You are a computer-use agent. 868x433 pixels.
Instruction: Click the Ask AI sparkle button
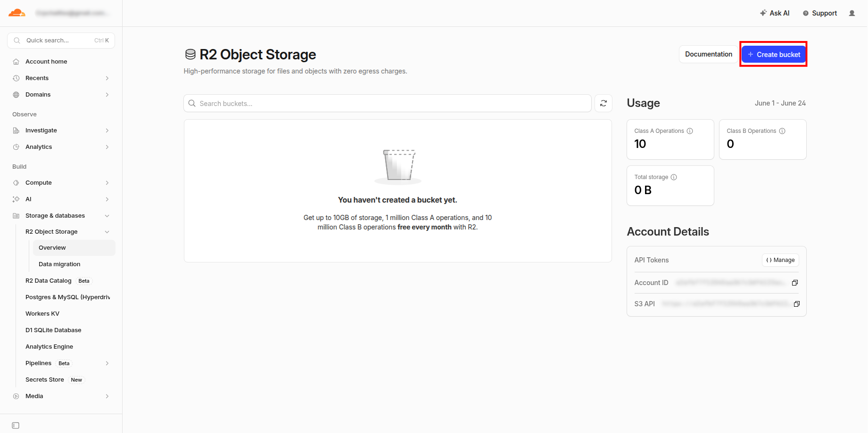[775, 13]
